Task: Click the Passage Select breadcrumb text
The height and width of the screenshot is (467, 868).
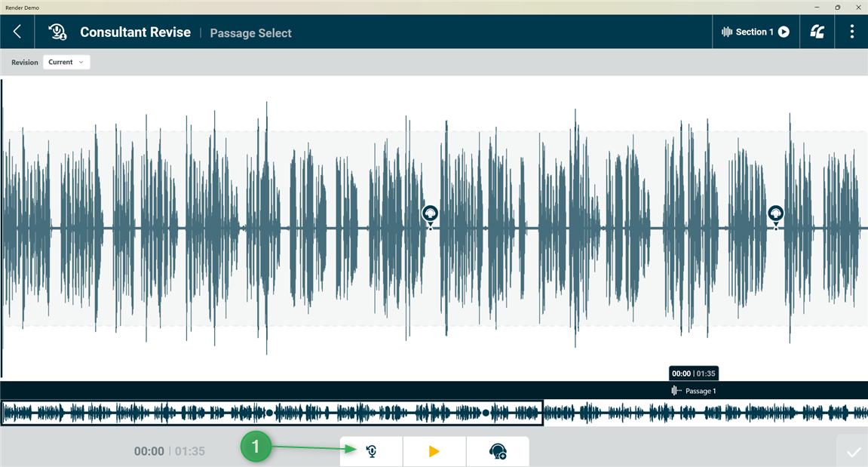Action: tap(251, 32)
